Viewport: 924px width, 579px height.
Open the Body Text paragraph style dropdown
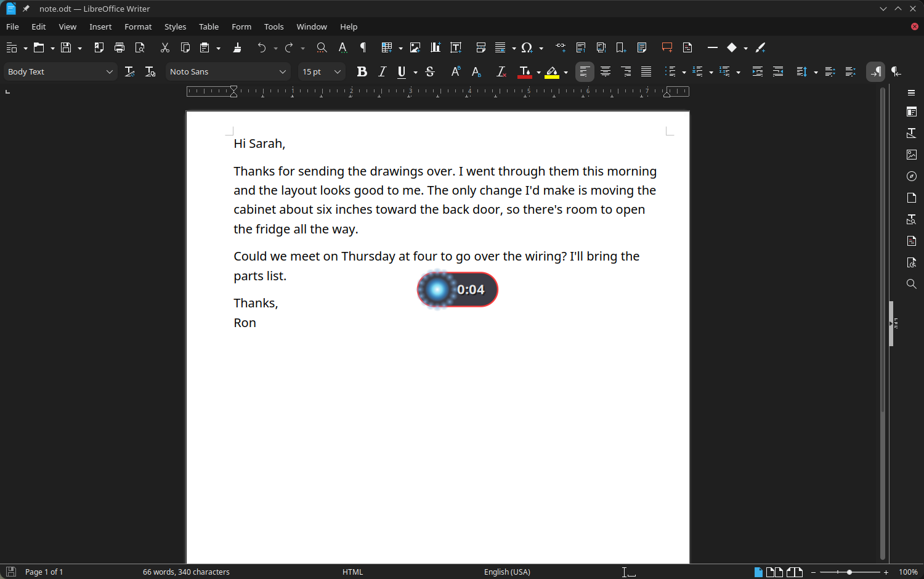pyautogui.click(x=110, y=72)
